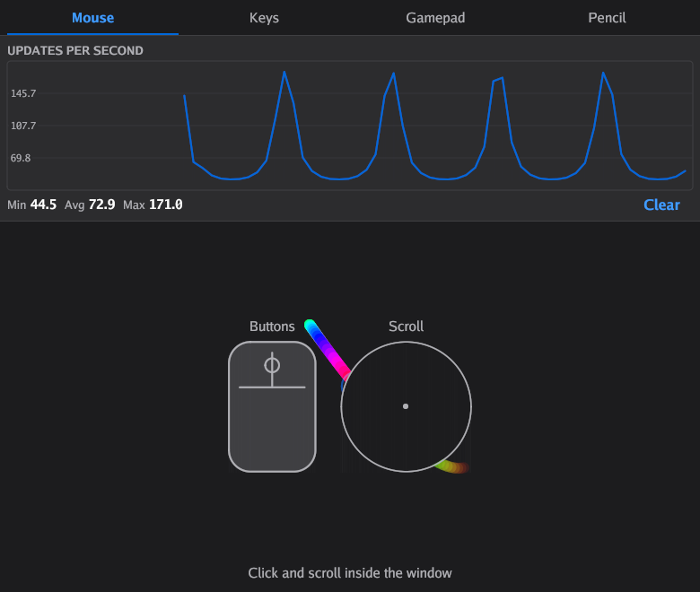
Task: Click the 'Click and scroll inside the window' text
Action: coord(350,573)
